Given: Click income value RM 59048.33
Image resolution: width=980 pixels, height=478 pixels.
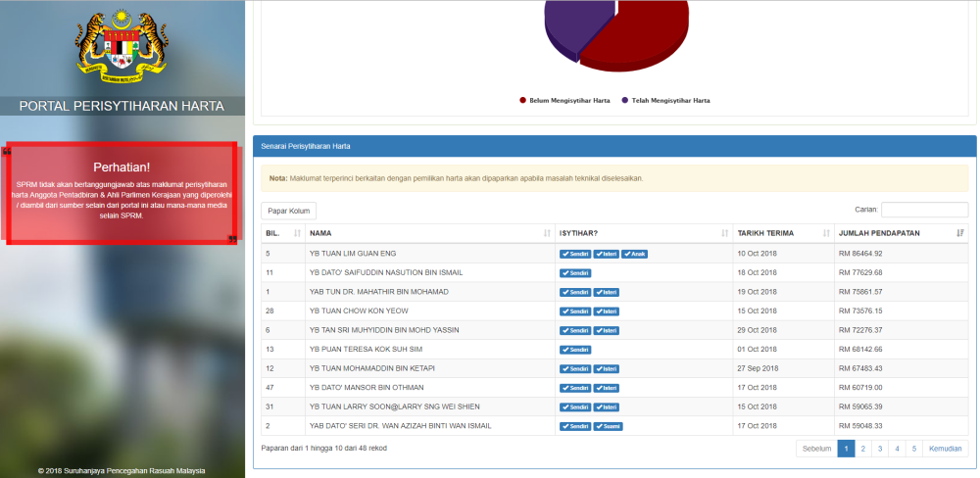Looking at the screenshot, I should pos(860,426).
